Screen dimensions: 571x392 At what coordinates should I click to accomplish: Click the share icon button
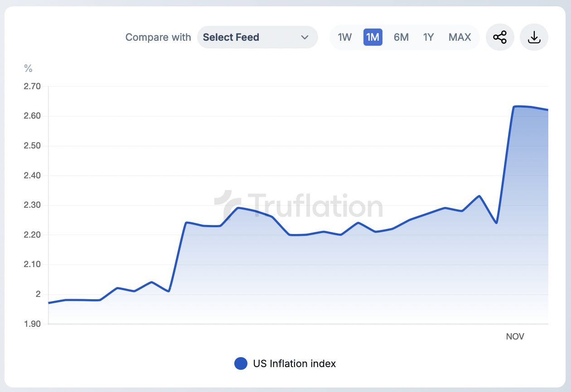point(500,37)
